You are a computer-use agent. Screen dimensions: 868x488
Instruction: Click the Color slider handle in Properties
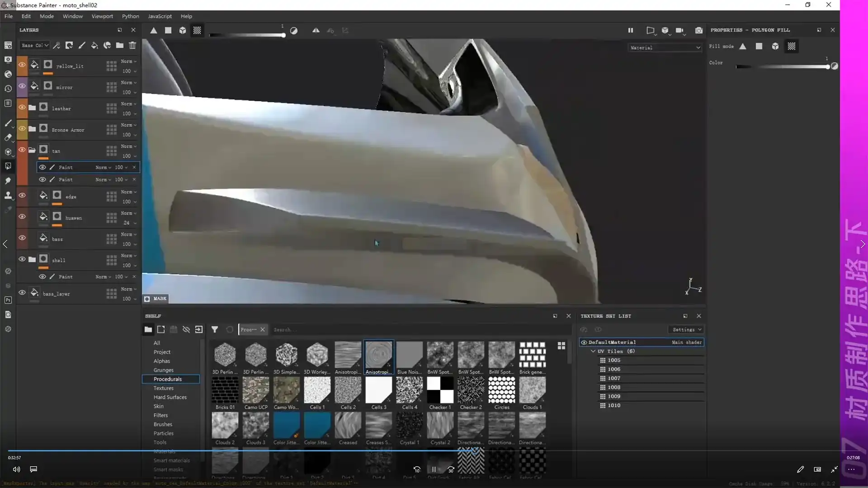click(828, 67)
